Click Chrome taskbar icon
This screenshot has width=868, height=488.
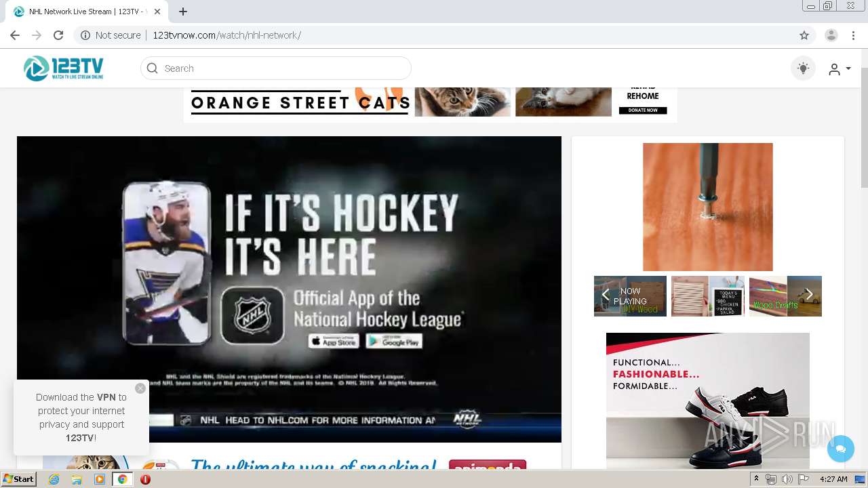click(123, 479)
